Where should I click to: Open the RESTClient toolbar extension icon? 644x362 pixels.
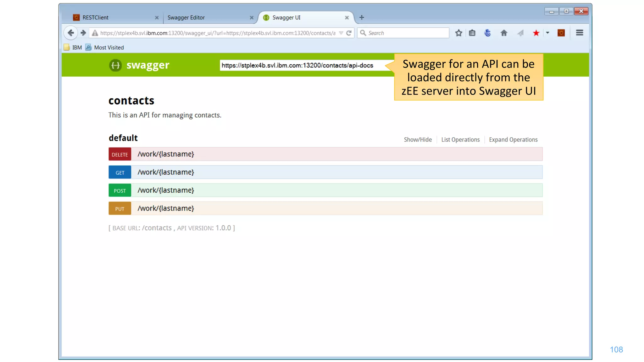point(561,33)
